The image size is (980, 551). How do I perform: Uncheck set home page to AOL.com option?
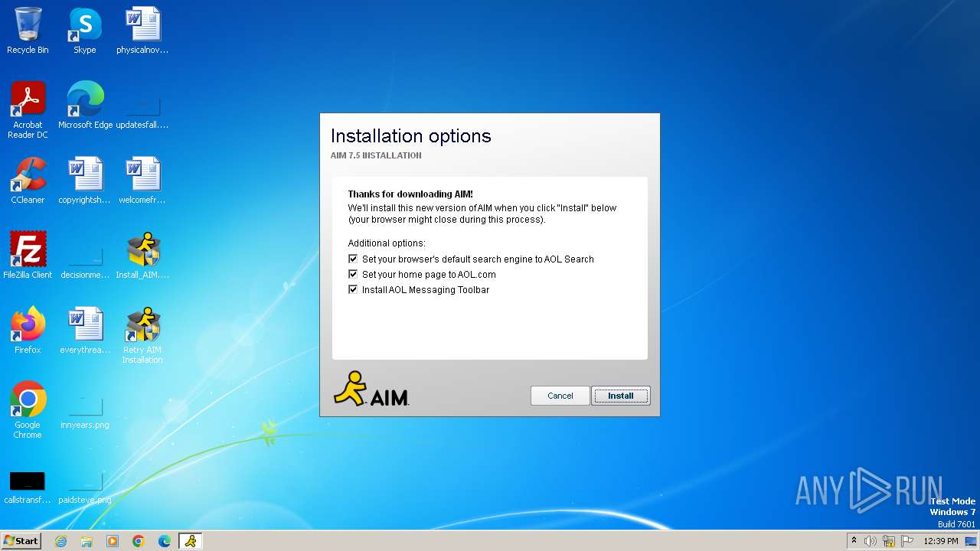pos(353,274)
